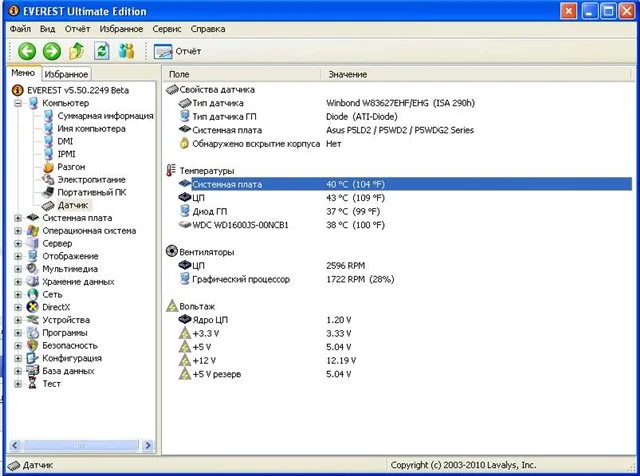This screenshot has width=640, height=476.
Task: Expand the Хранение данных node
Action: pos(19,281)
